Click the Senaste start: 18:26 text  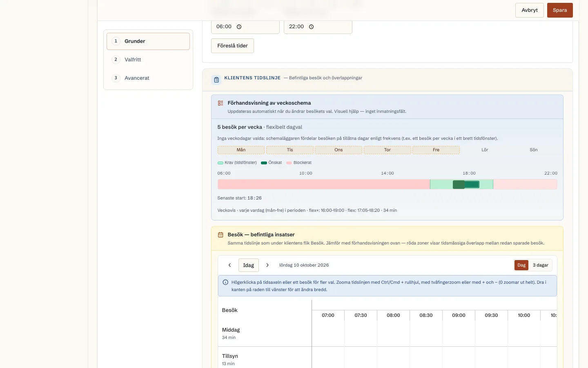(239, 198)
